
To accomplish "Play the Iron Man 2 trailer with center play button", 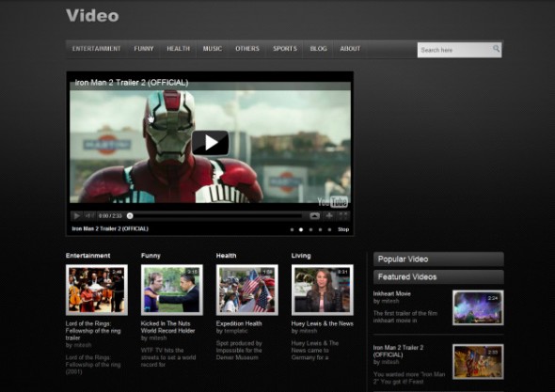I will (x=211, y=143).
